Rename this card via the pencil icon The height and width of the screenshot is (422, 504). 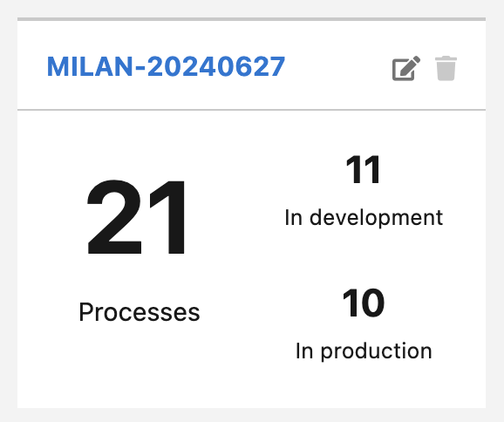tap(406, 68)
